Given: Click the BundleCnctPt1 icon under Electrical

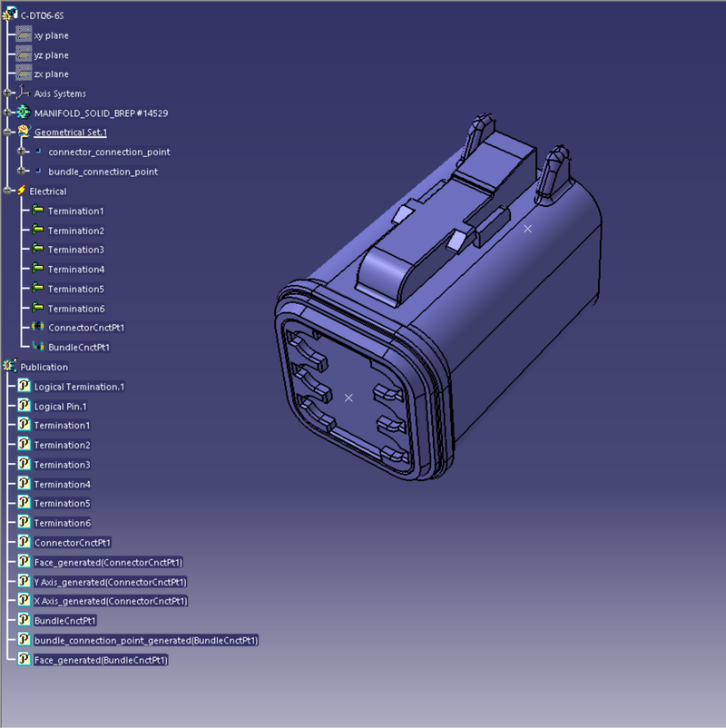Looking at the screenshot, I should [x=37, y=347].
